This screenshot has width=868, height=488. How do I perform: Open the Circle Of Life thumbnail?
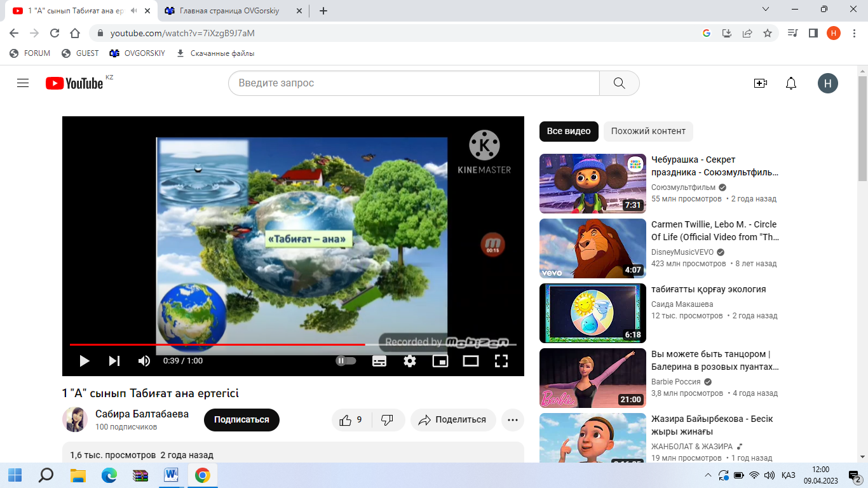593,248
